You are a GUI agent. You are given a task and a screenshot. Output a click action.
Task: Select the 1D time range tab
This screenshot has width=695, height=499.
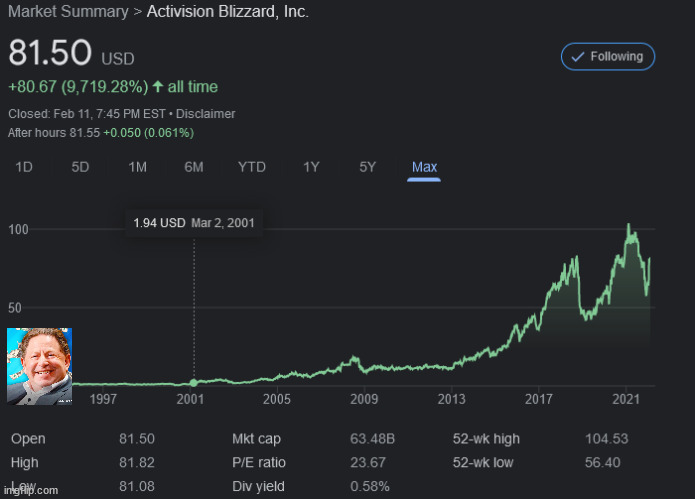(24, 167)
